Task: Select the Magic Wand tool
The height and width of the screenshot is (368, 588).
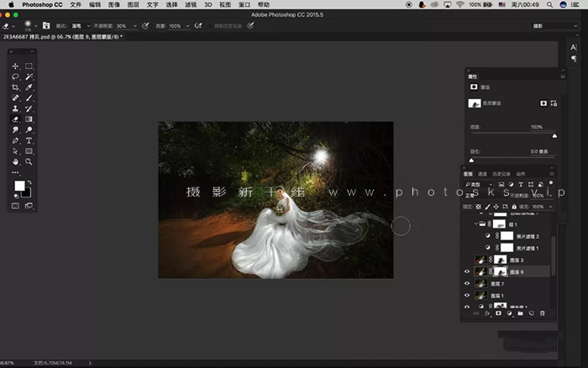Action: tap(29, 76)
